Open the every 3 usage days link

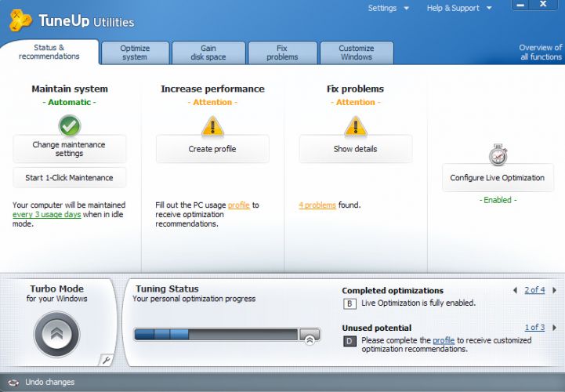[47, 215]
